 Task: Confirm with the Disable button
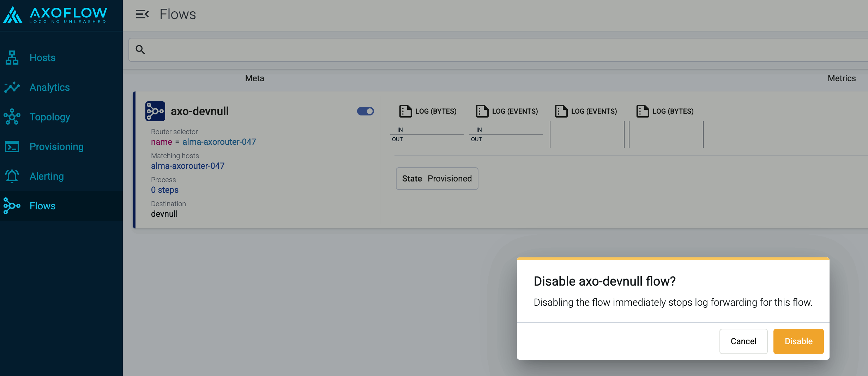(798, 341)
